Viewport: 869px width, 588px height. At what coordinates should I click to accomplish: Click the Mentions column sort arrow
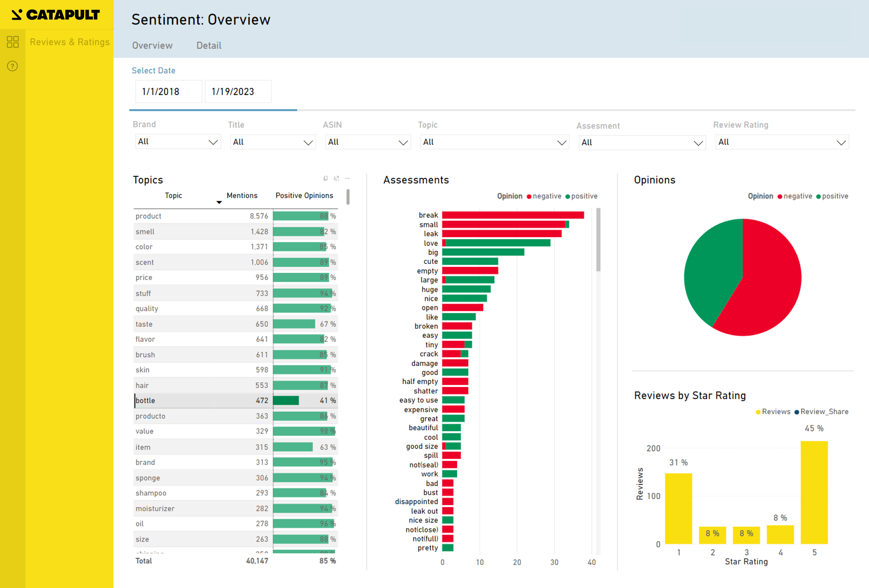[x=219, y=202]
